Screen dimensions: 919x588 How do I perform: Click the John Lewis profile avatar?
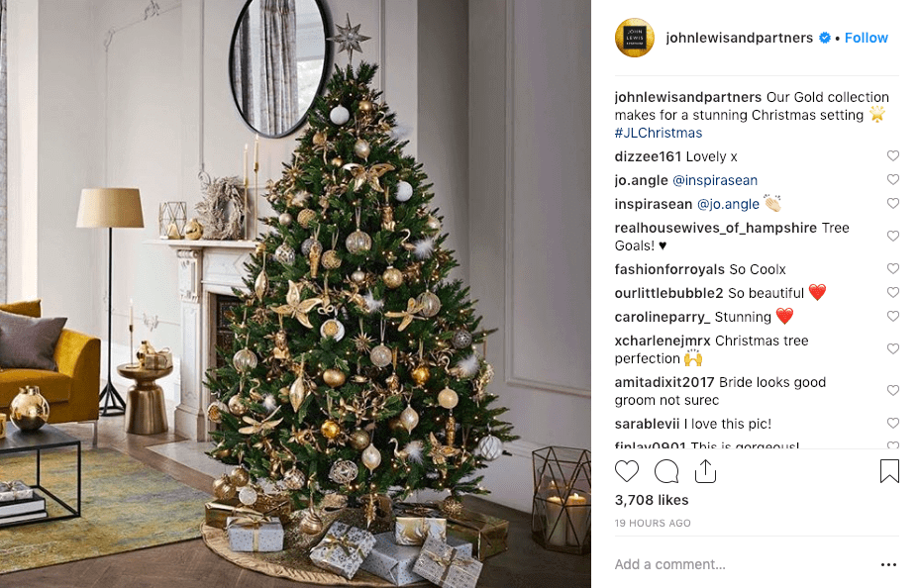634,38
